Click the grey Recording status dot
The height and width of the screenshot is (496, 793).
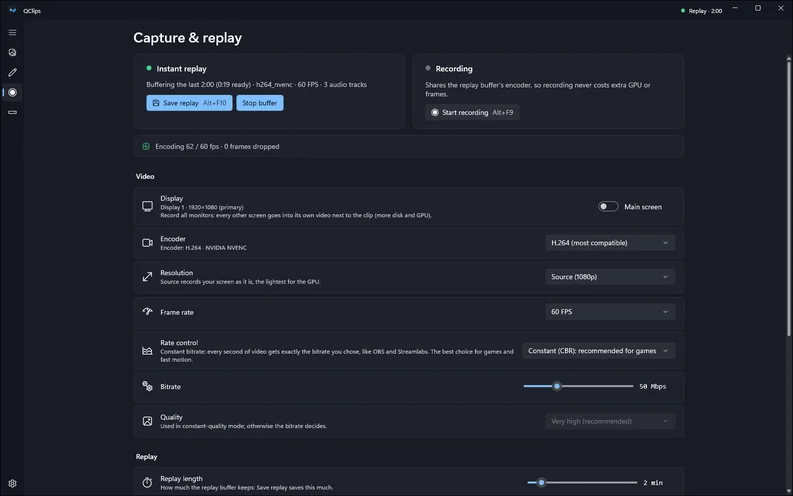pos(428,68)
